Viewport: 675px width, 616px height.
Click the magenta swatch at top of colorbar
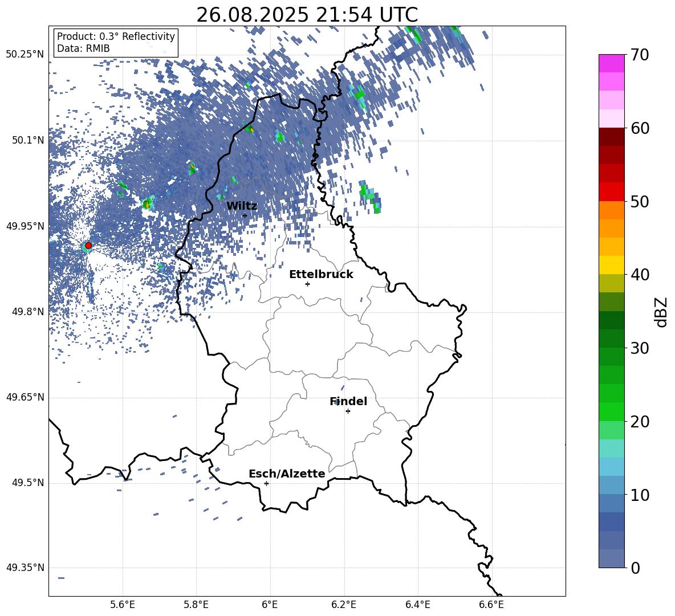[x=612, y=63]
